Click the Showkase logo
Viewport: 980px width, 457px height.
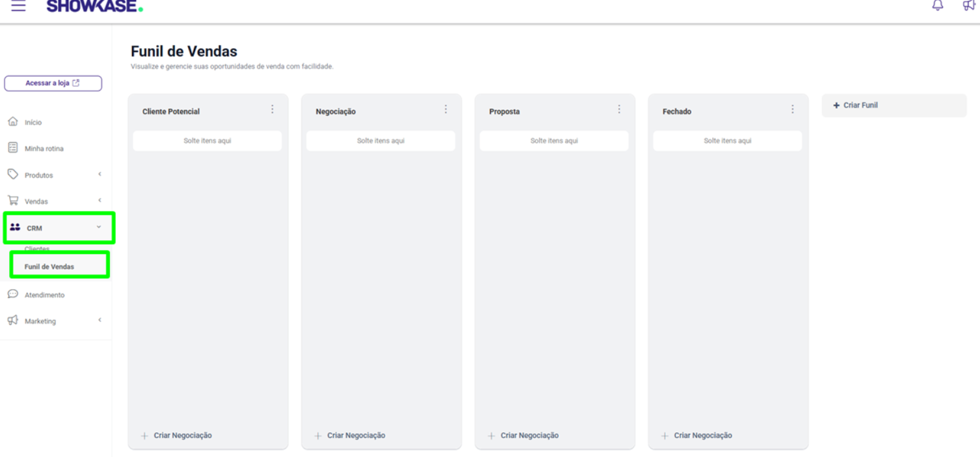click(x=94, y=7)
